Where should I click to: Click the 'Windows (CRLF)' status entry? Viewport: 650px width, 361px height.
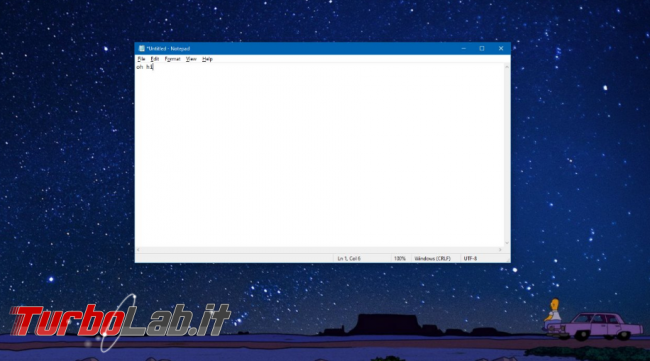(432, 259)
